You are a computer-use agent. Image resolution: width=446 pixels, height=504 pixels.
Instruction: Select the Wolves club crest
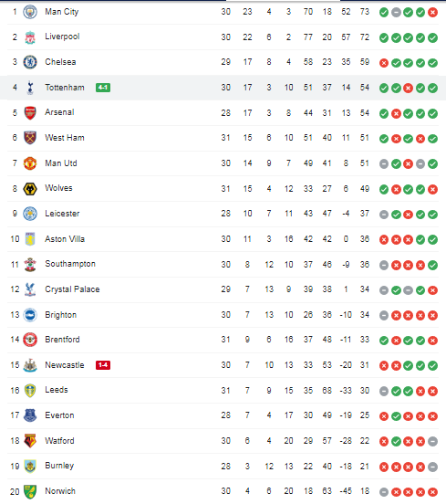[x=30, y=189]
